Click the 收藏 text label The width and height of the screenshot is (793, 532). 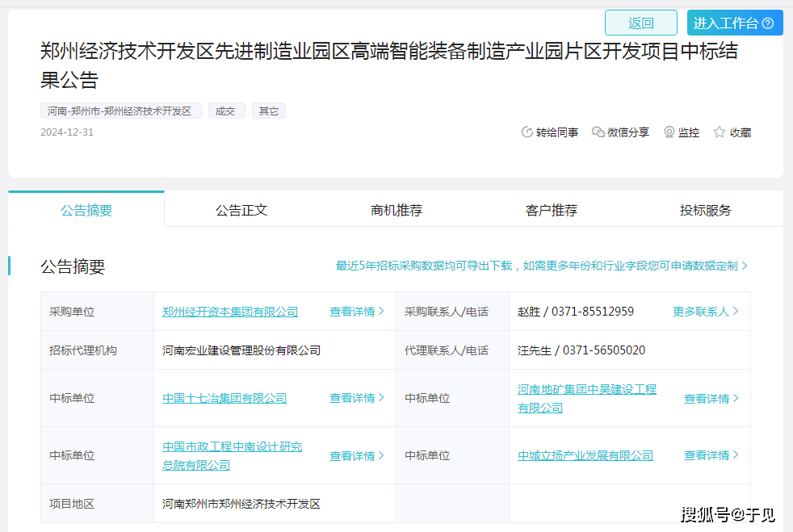(741, 132)
